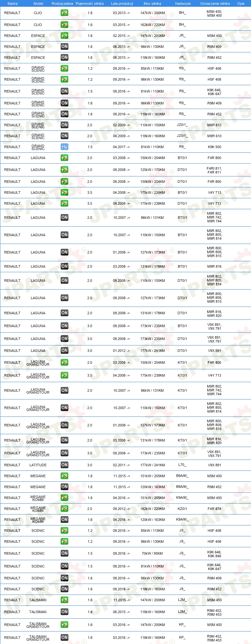Select the 02.2009 -> production date cell
This screenshot has width=251, height=644.
tap(121, 125)
